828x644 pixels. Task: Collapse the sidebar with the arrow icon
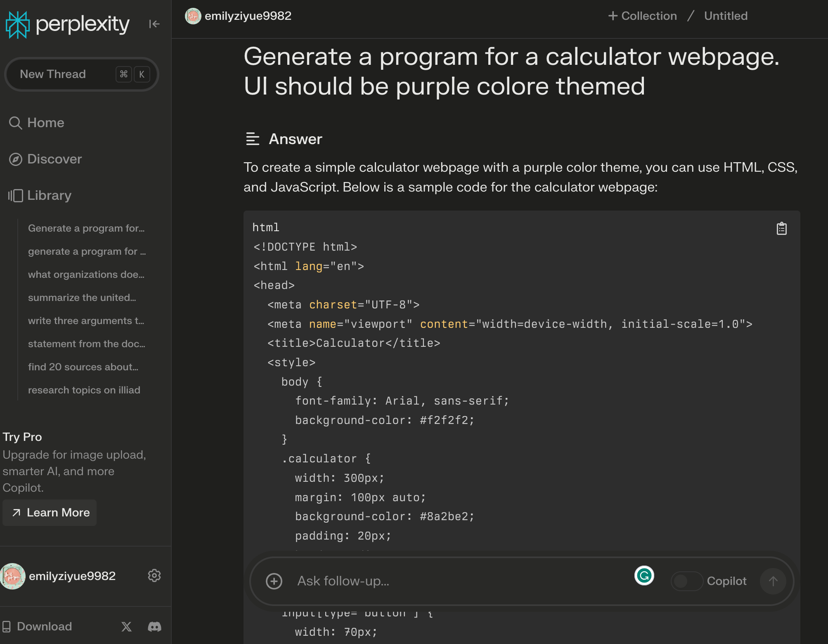pos(154,24)
